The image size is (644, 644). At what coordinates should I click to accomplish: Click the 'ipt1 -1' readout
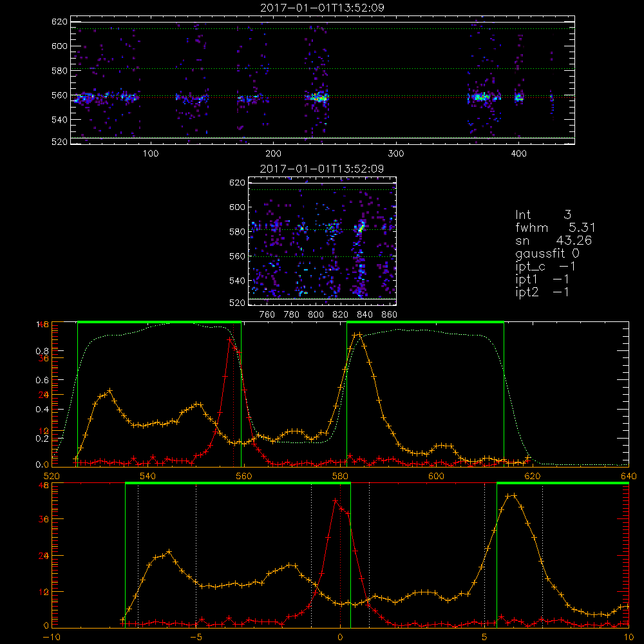pyautogui.click(x=542, y=279)
